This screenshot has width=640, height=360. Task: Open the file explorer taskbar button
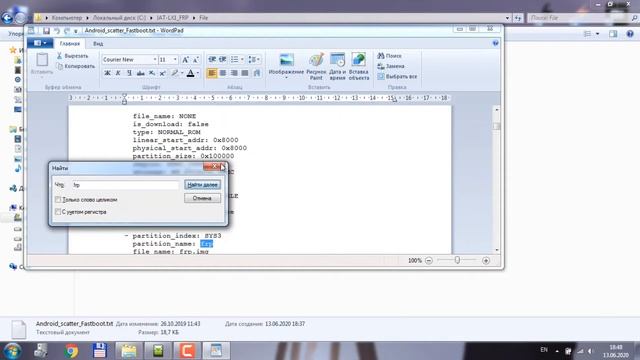129,351
